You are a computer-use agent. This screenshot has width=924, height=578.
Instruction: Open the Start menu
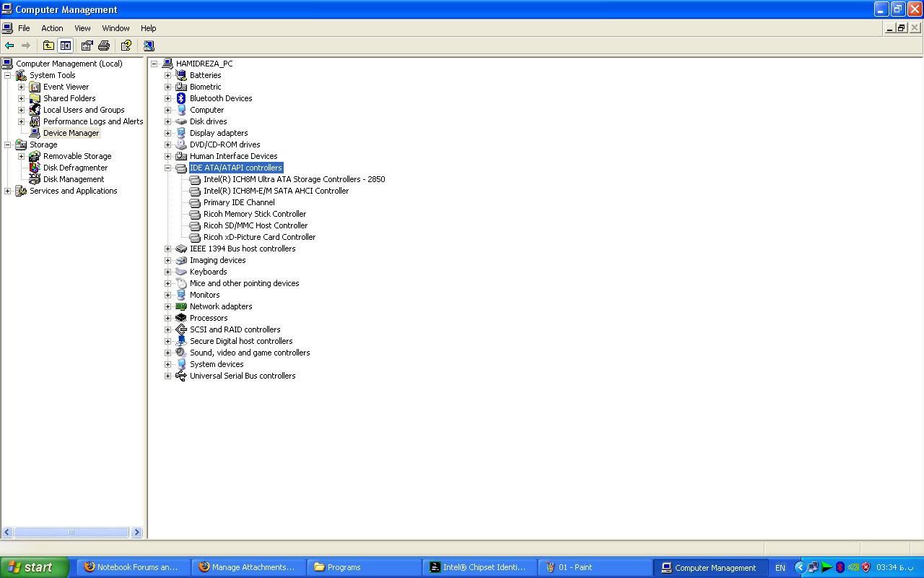pos(35,567)
